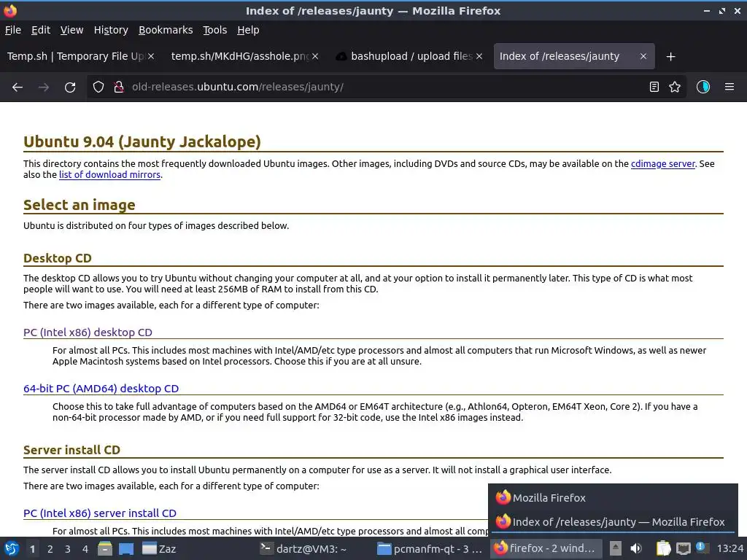The width and height of the screenshot is (747, 560).
Task: Open the volume speaker tray icon
Action: [636, 548]
